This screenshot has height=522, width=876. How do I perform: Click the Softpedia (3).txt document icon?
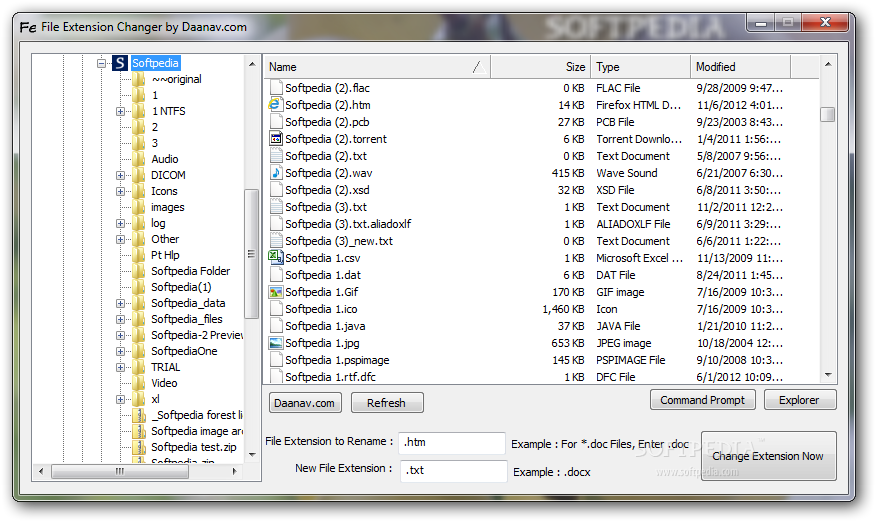click(275, 206)
